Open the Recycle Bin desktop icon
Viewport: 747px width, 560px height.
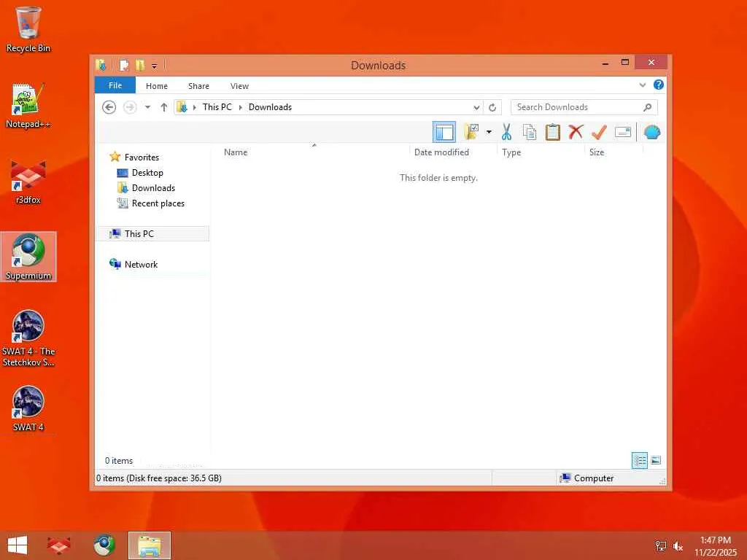(x=28, y=29)
